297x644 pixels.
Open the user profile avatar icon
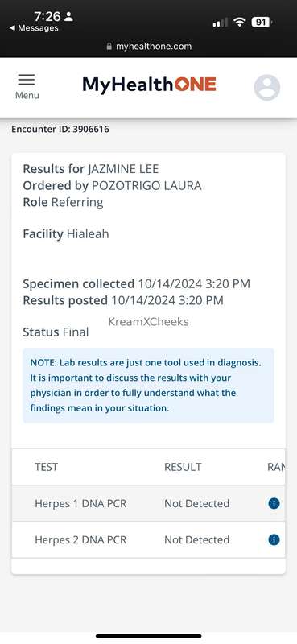[x=267, y=88]
